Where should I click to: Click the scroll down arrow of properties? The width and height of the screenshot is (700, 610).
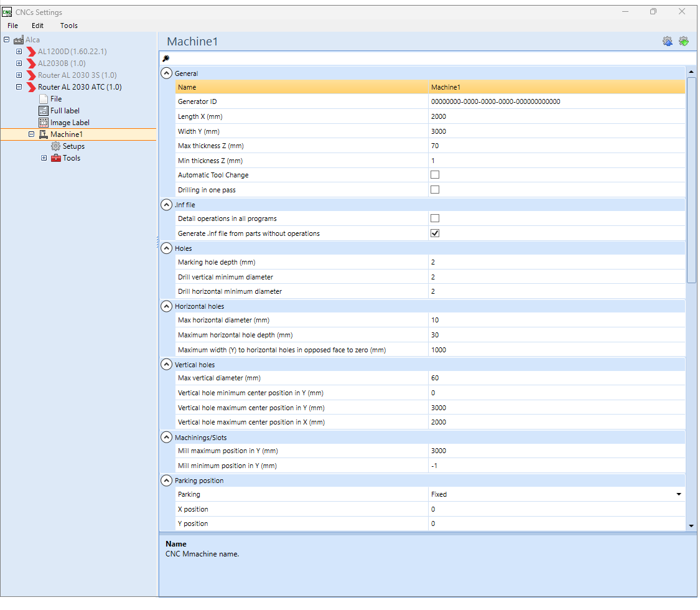[691, 525]
